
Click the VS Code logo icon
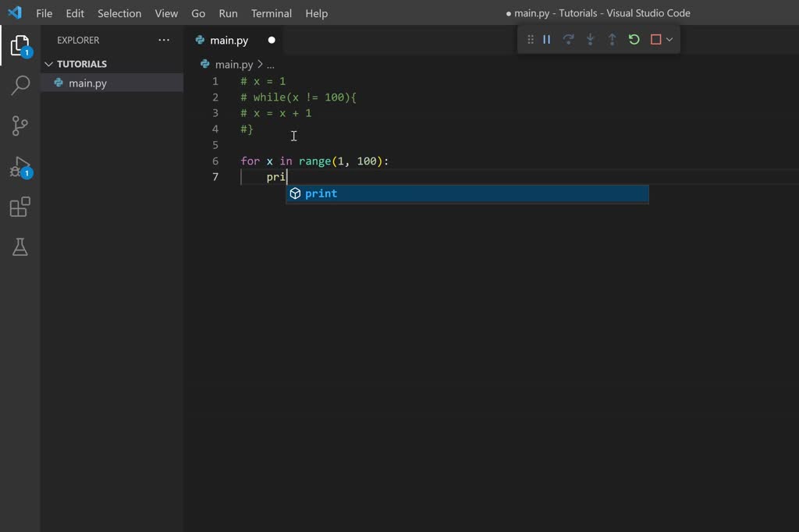15,12
